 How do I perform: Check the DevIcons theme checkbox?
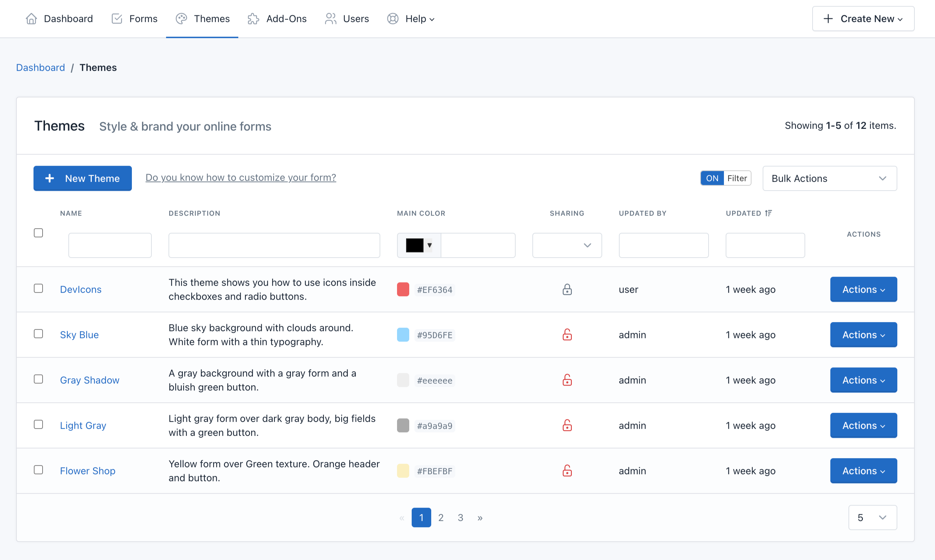coord(39,288)
